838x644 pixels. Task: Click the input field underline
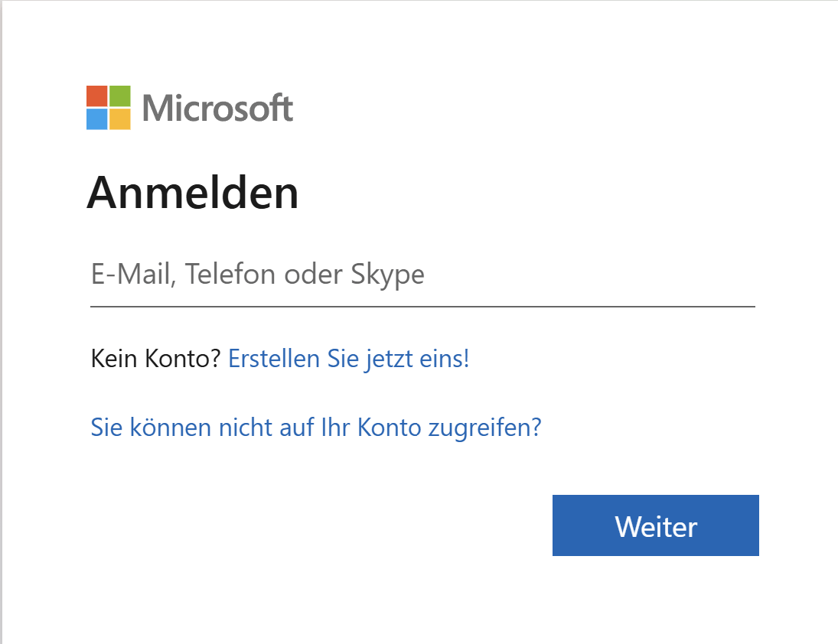(x=422, y=307)
